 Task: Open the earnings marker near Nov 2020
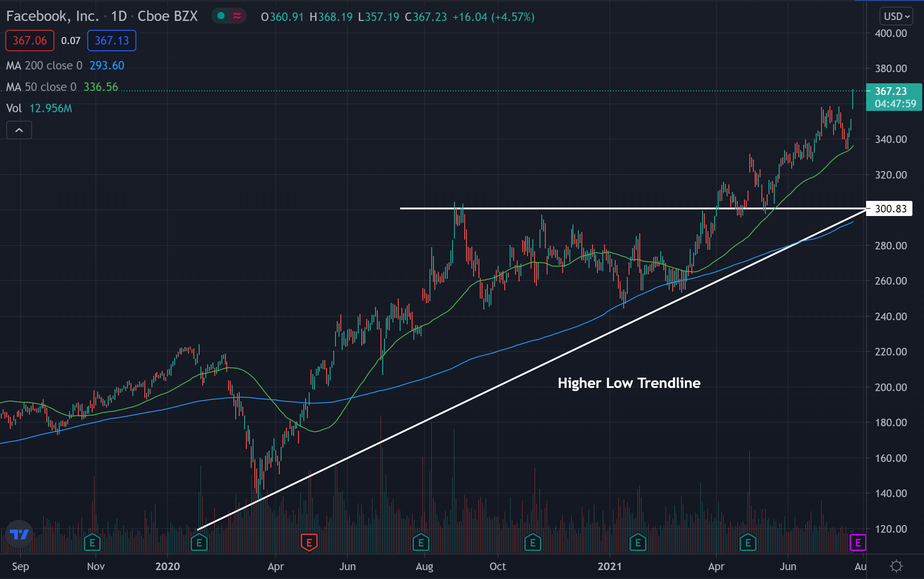533,542
